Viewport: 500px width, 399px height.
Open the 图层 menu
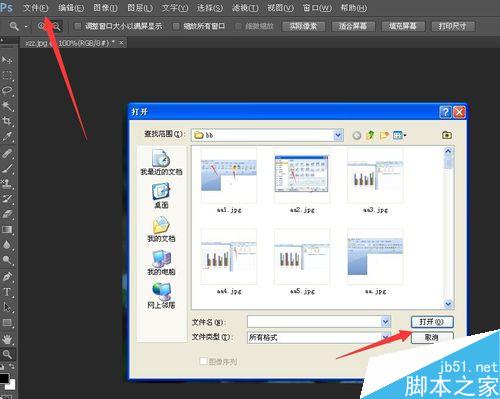point(140,7)
